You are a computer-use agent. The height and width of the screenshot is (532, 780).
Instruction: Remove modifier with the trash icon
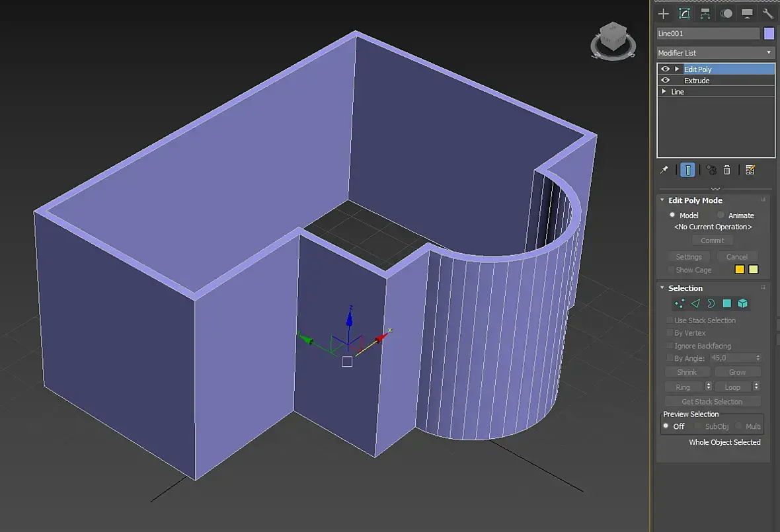[x=726, y=170]
